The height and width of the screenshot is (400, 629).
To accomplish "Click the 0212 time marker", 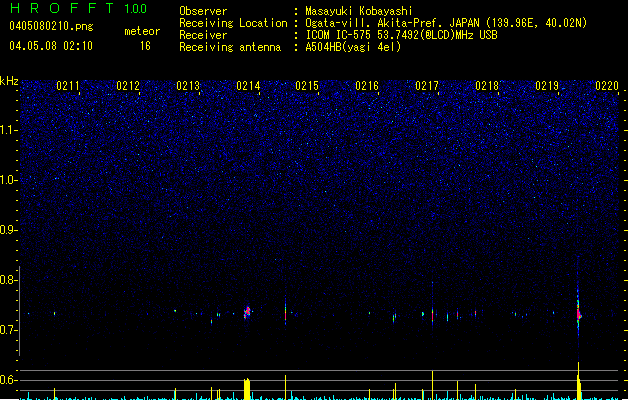I will [128, 86].
